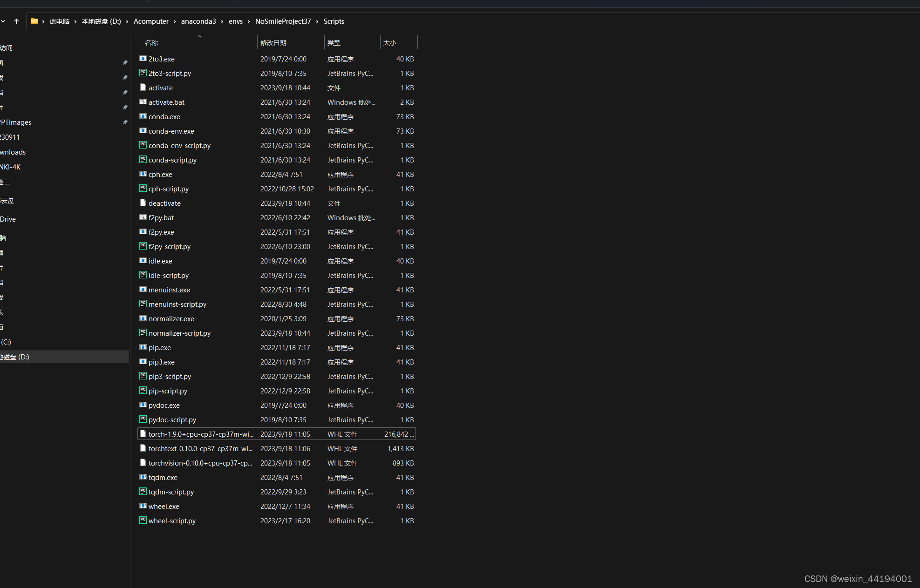
Task: Click the activate.bat batch file icon
Action: [x=143, y=102]
